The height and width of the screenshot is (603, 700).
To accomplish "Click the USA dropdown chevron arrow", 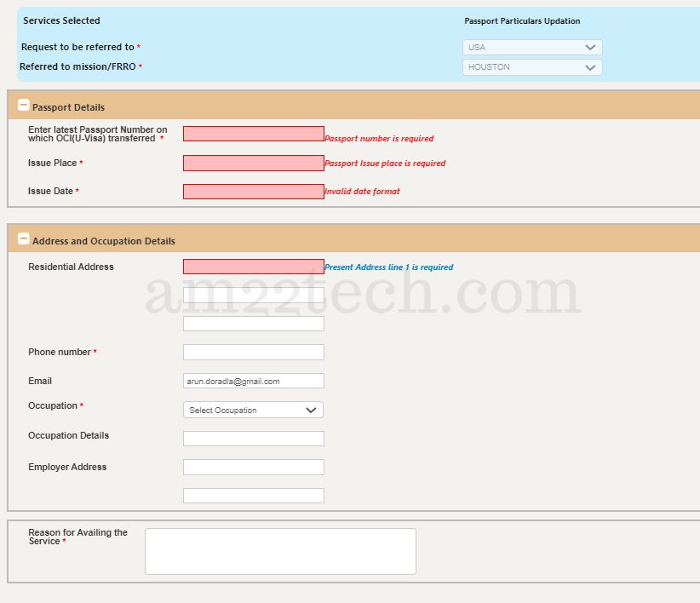I will point(591,47).
